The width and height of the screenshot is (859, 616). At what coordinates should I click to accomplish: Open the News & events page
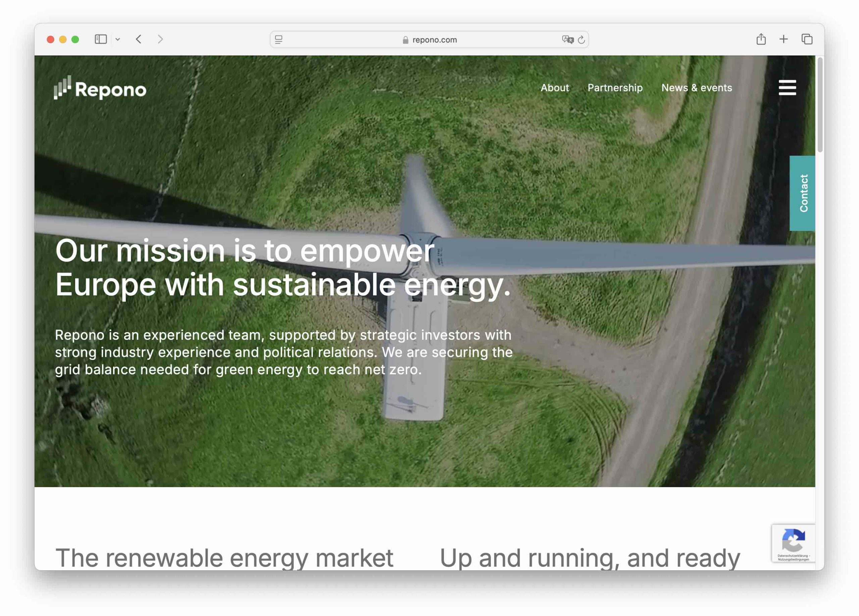697,88
